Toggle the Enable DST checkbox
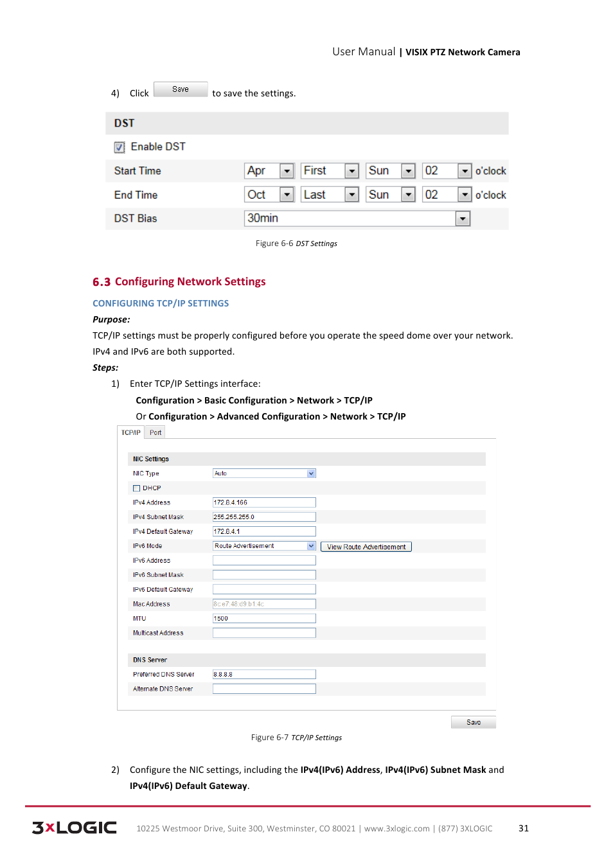Image resolution: width=613 pixels, height=868 pixels. pyautogui.click(x=120, y=147)
